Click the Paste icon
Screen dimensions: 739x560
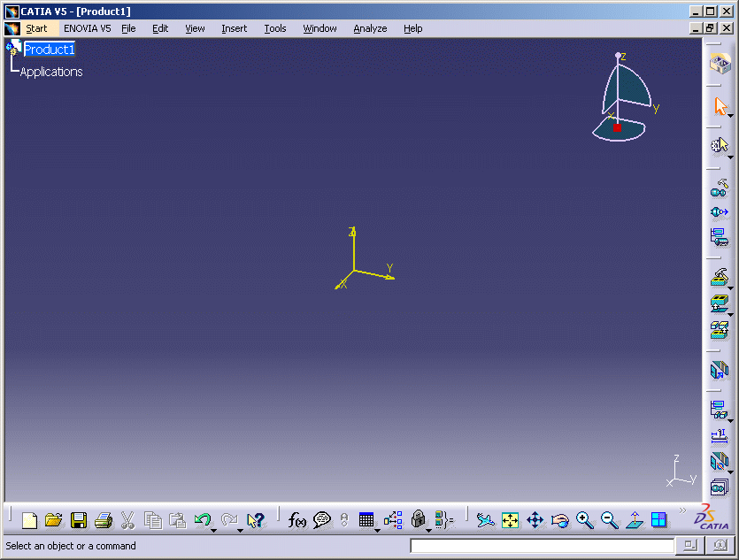177,520
